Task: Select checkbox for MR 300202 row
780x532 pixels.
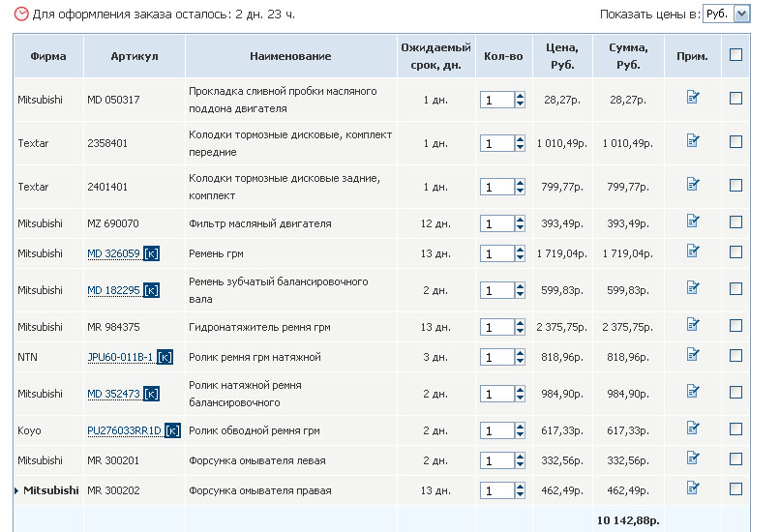Action: [735, 489]
